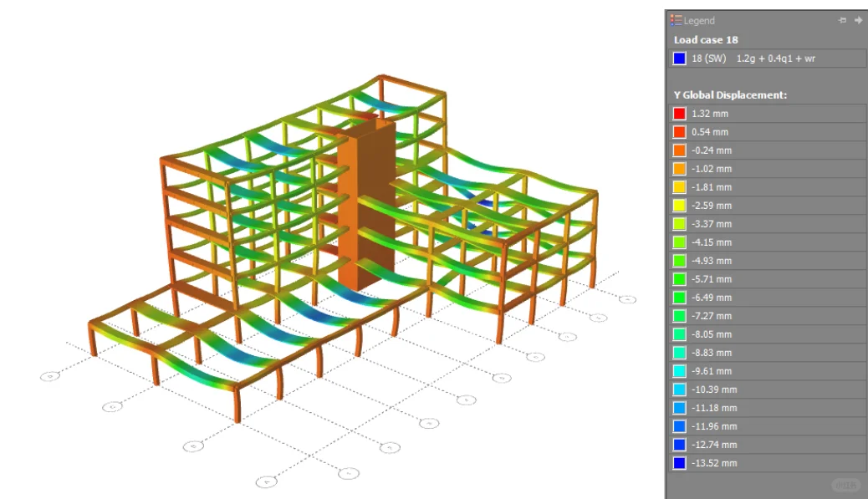This screenshot has height=499, width=868.
Task: Select the dark blue -13.52 mm color swatch
Action: (x=679, y=463)
